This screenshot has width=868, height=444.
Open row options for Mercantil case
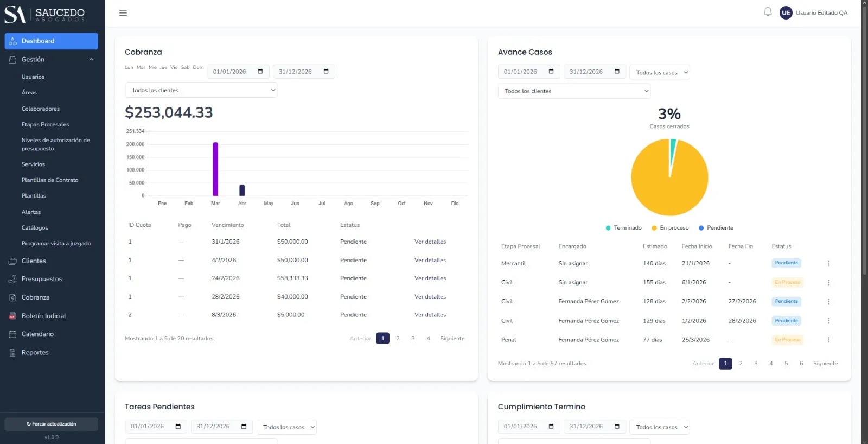click(828, 263)
